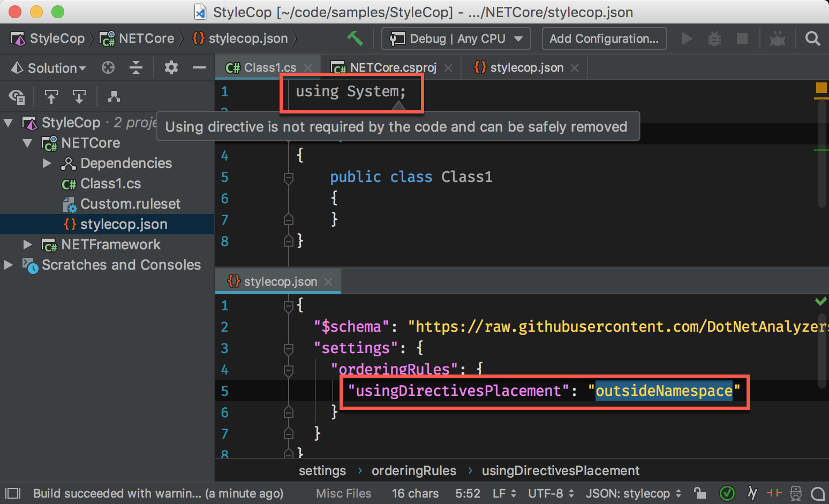Viewport: 829px width, 504px height.
Task: Collapse the NETCore project node
Action: coord(27,143)
